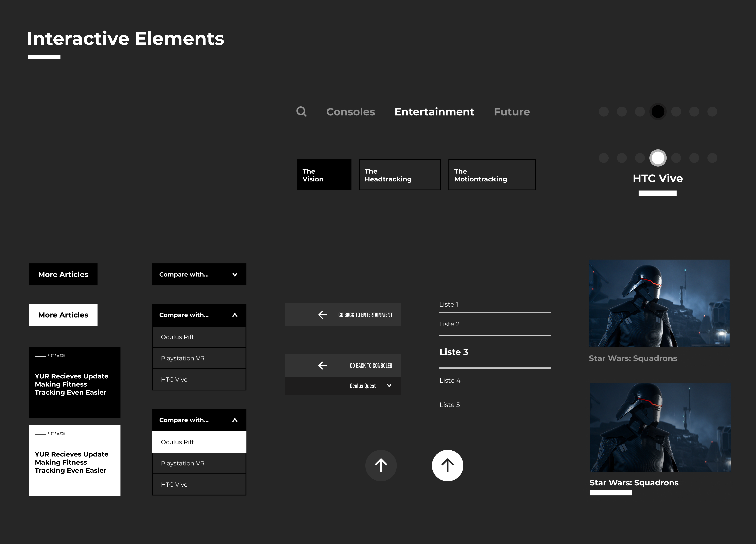Select the white active dot above HTC Vive
Viewport: 756px width, 544px height.
[658, 158]
